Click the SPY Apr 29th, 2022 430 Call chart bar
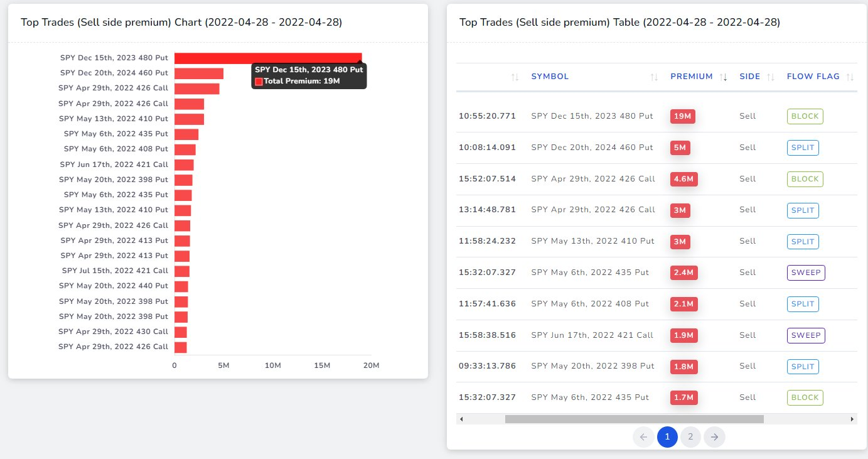868x459 pixels. pos(181,332)
